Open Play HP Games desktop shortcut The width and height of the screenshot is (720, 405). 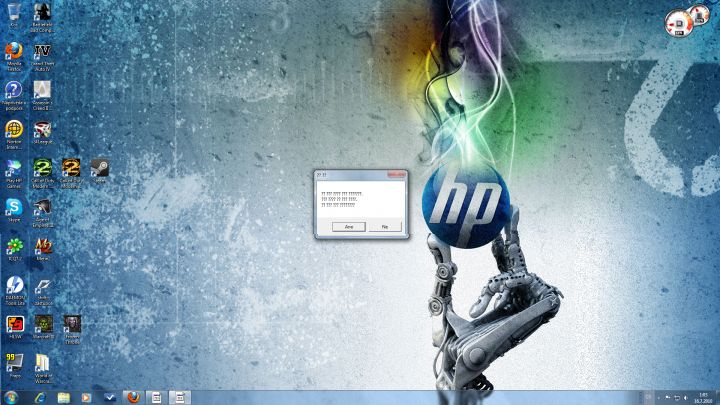pyautogui.click(x=14, y=174)
